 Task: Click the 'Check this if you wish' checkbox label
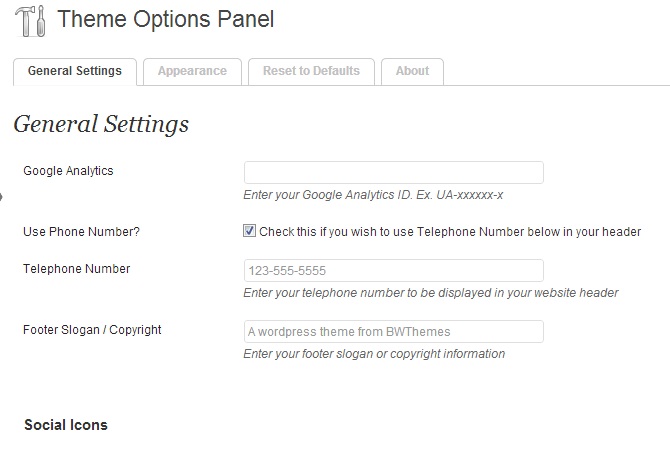coord(450,232)
